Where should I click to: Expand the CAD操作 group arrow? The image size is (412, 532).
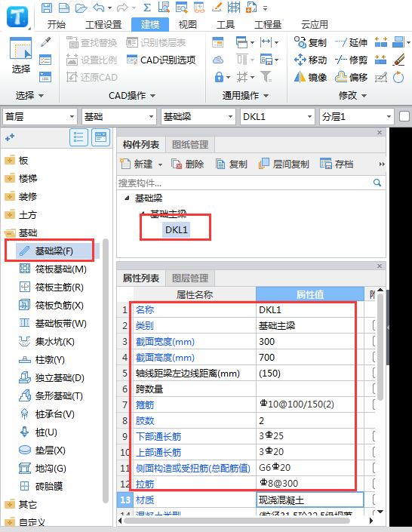point(153,96)
